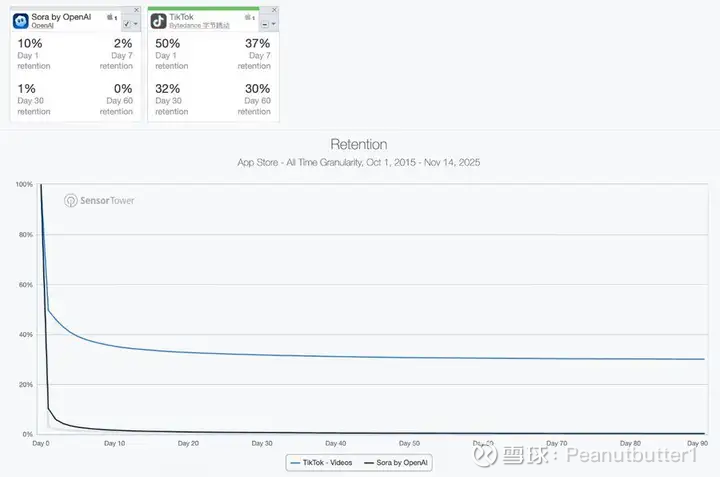Viewport: 720px width, 477px height.
Task: Toggle the TikTok card selection checkbox
Action: coord(263,22)
